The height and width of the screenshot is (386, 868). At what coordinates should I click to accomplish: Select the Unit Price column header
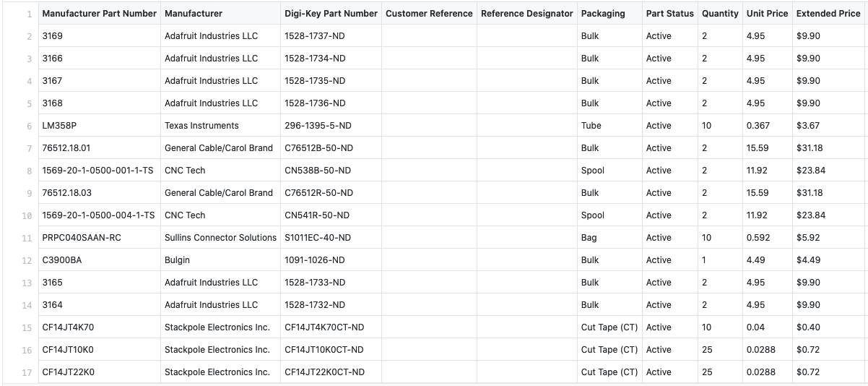click(767, 14)
